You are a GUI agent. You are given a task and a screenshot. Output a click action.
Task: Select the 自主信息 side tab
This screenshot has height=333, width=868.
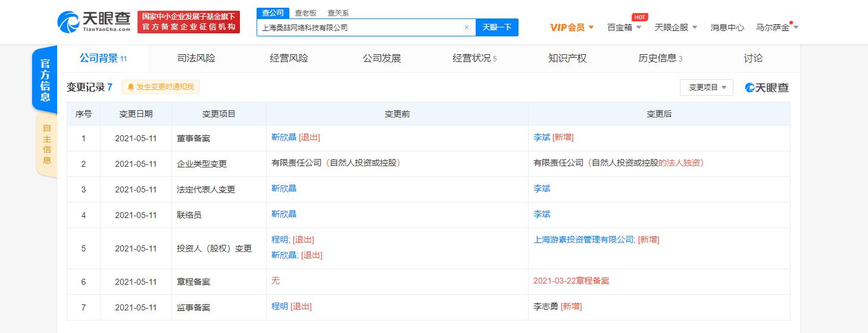click(x=46, y=145)
